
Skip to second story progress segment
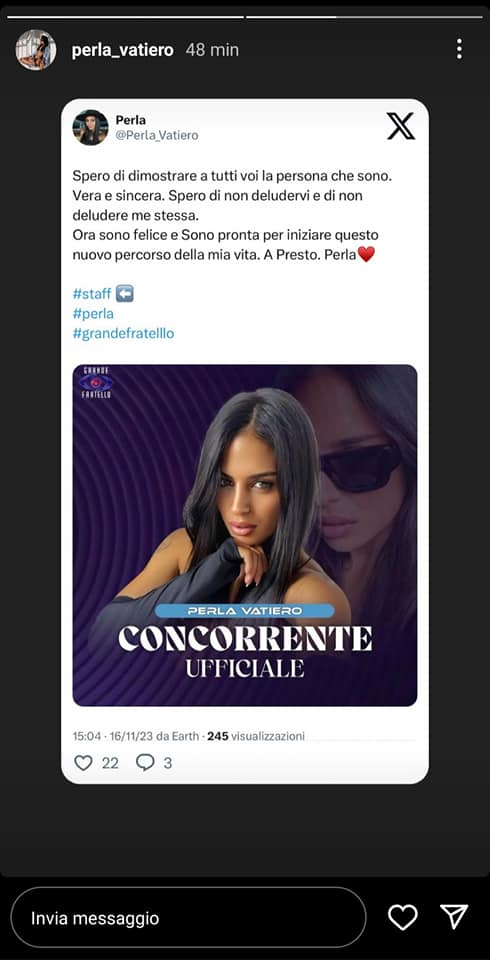point(364,17)
